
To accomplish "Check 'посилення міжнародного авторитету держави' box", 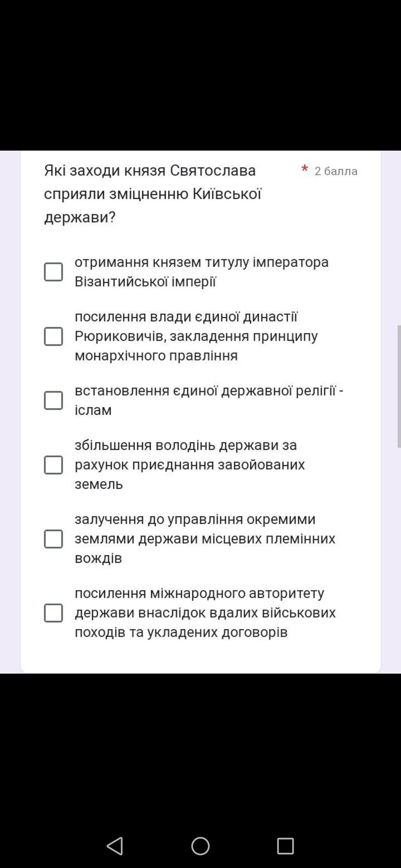I will pyautogui.click(x=53, y=613).
